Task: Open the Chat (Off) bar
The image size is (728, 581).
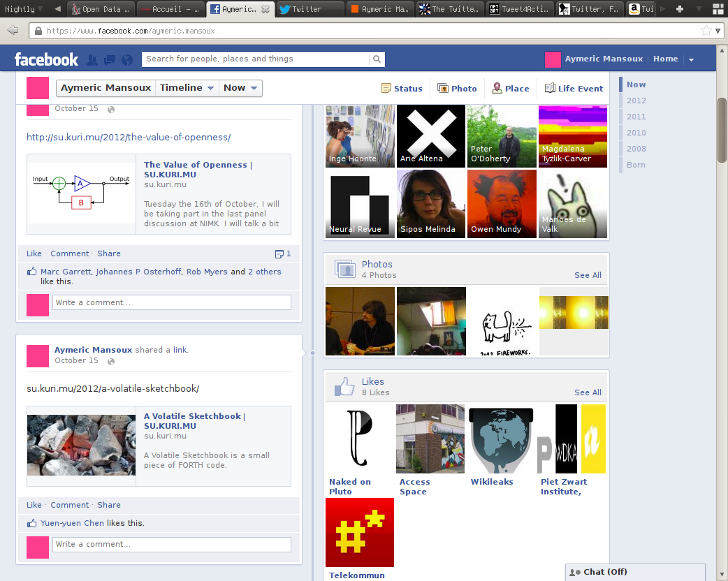Action: (x=634, y=572)
